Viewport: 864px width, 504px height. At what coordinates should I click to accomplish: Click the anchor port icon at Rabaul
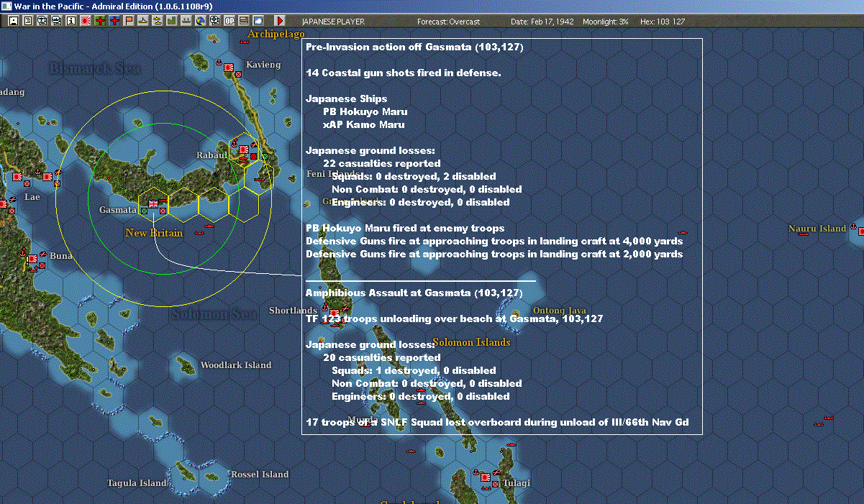tap(235, 142)
